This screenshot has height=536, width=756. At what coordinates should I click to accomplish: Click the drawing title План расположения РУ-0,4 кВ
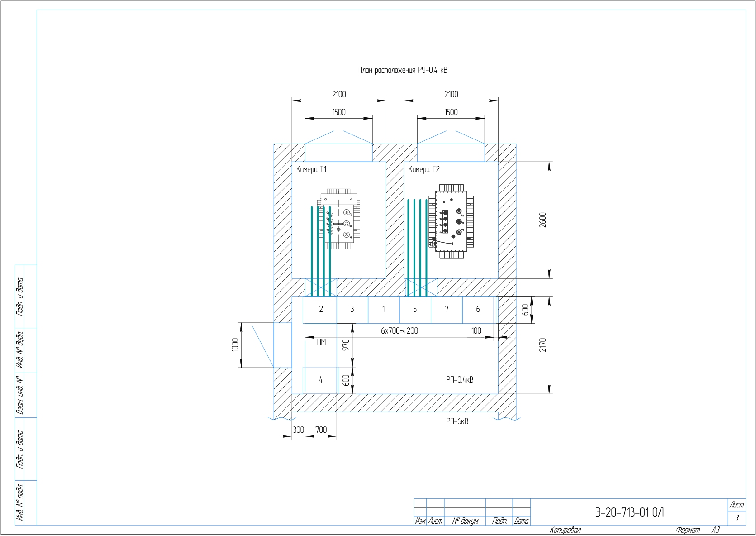(x=403, y=70)
